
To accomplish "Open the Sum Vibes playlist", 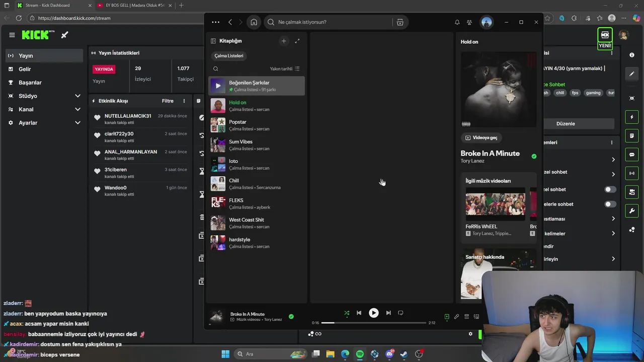I will [257, 145].
